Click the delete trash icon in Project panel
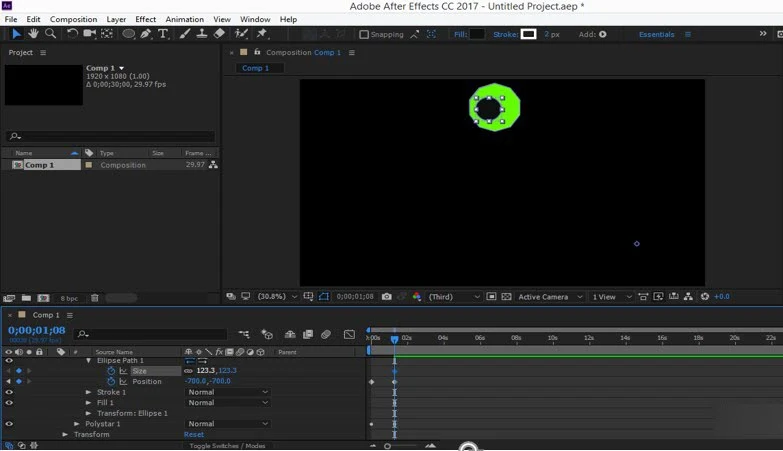783x451 pixels. [94, 298]
